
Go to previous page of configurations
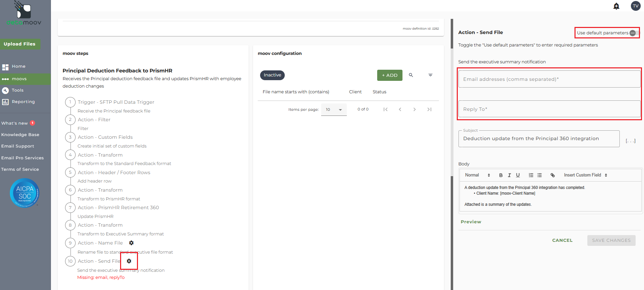click(x=400, y=109)
